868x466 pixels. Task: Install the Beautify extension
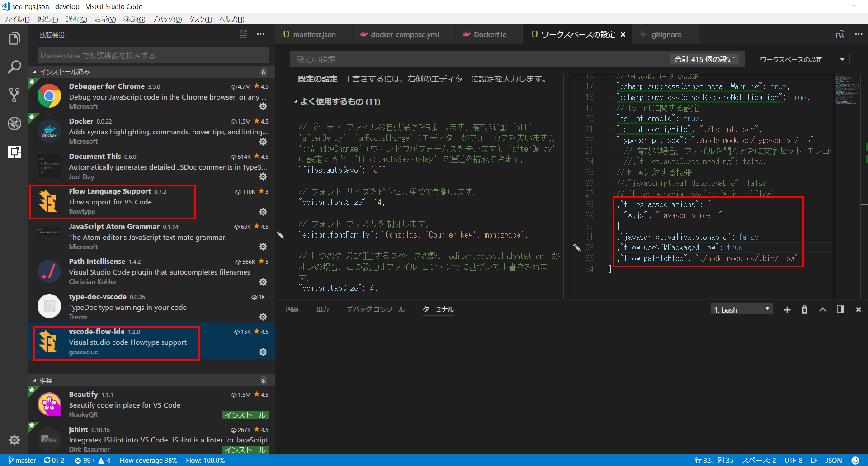tap(245, 415)
